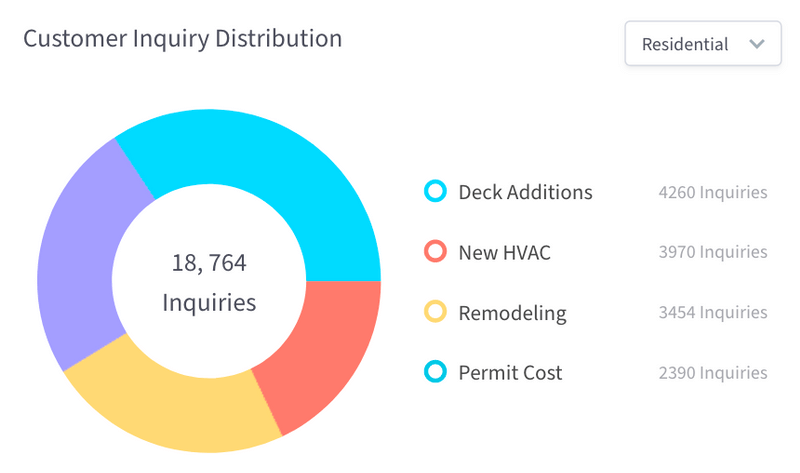The image size is (800, 473).
Task: Select the New HVAC legend label
Action: pos(504,252)
